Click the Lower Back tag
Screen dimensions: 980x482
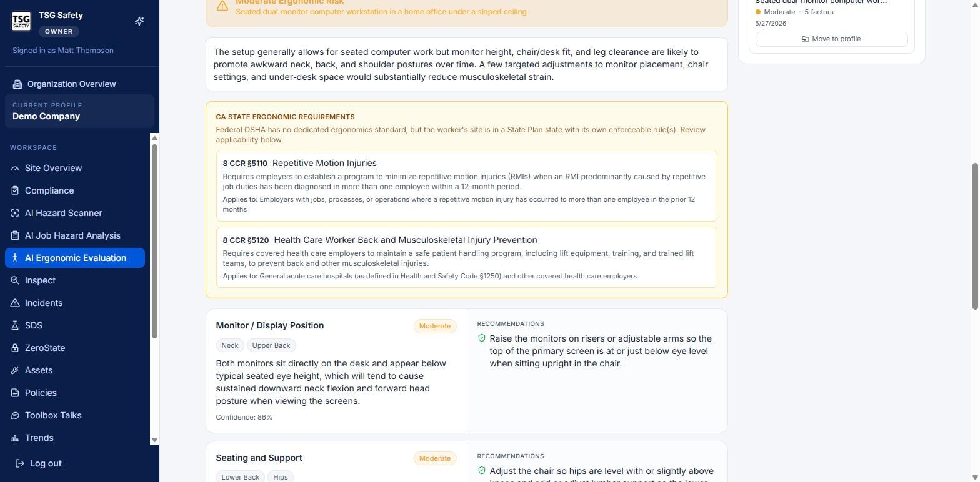tap(240, 476)
